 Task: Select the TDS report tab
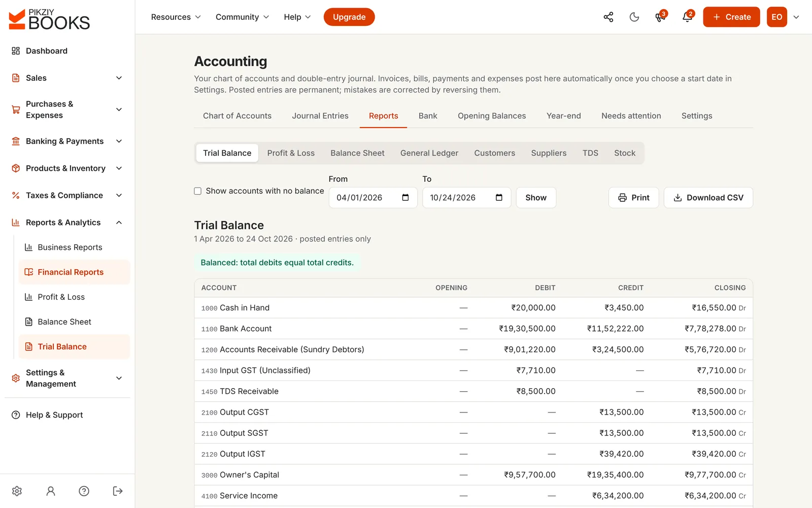coord(590,153)
